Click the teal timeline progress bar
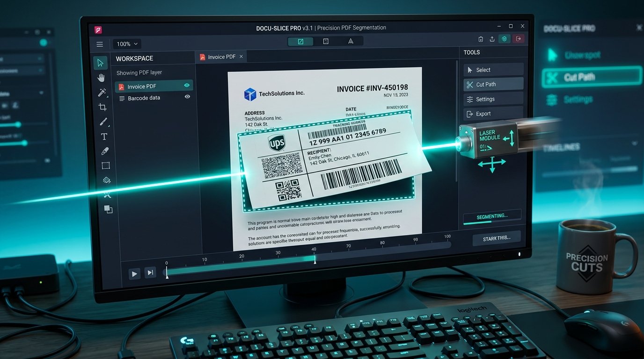 tap(241, 265)
